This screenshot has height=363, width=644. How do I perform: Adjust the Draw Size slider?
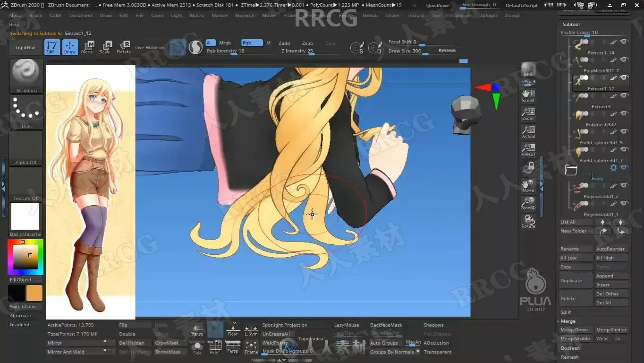click(x=422, y=51)
